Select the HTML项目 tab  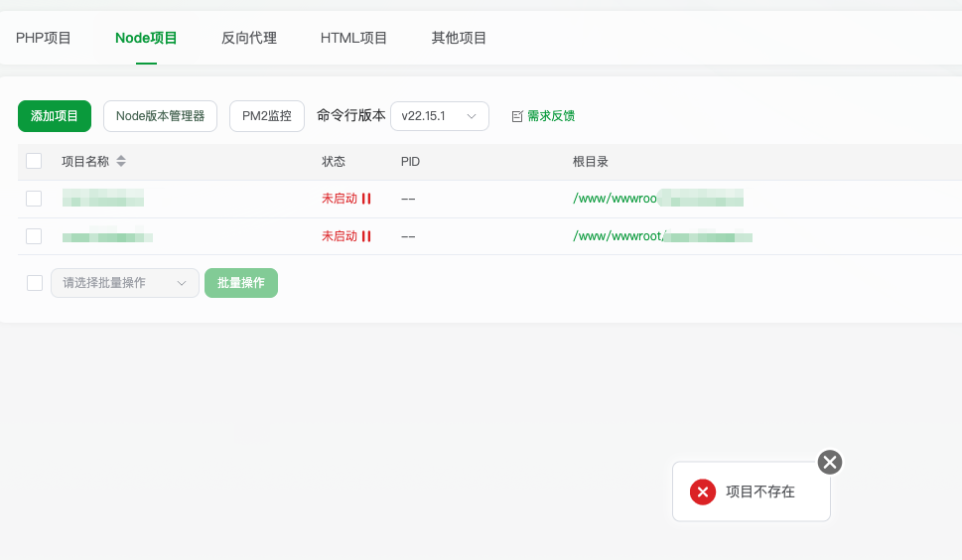click(353, 39)
